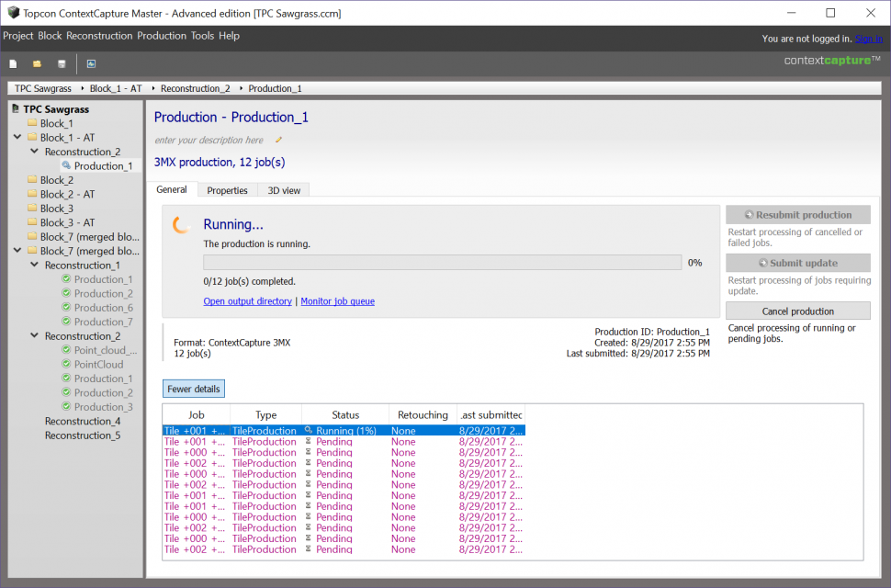Viewport: 891px width, 588px height.
Task: Select Production_1 in the breadcrumb bar
Action: pyautogui.click(x=275, y=88)
